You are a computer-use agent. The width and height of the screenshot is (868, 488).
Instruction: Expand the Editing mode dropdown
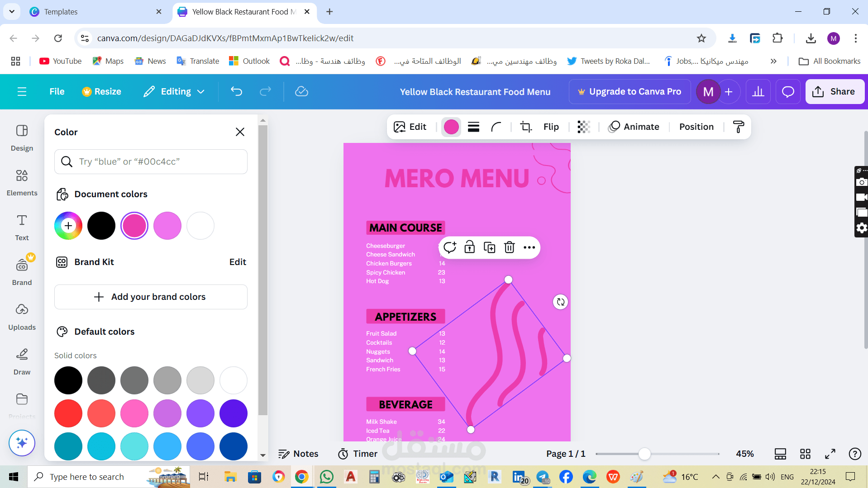point(174,92)
